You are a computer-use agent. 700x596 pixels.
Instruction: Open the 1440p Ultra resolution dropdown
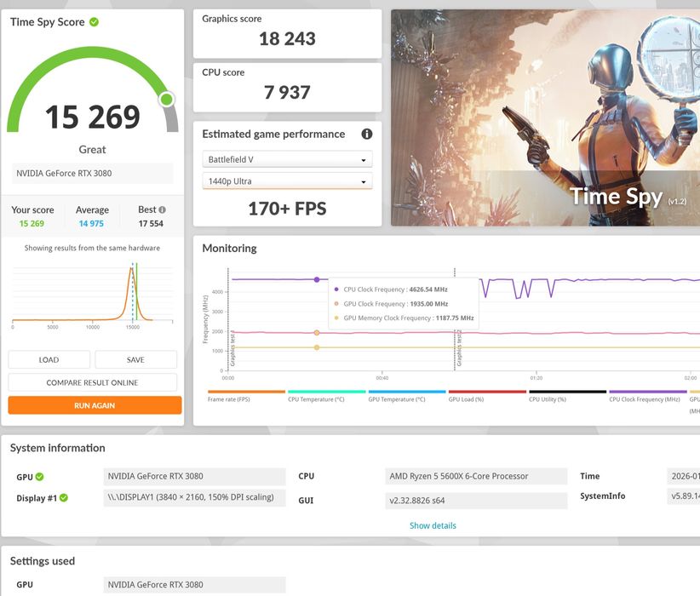tap(287, 181)
